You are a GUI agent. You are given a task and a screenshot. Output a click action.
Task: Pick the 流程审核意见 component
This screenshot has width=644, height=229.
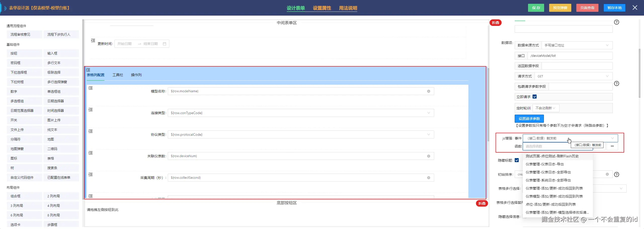(25, 34)
